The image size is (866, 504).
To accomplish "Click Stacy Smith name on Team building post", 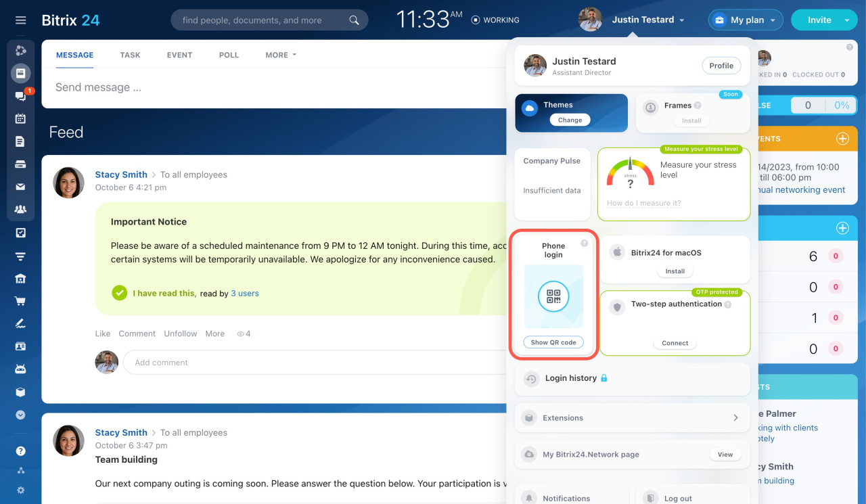I will click(x=121, y=432).
